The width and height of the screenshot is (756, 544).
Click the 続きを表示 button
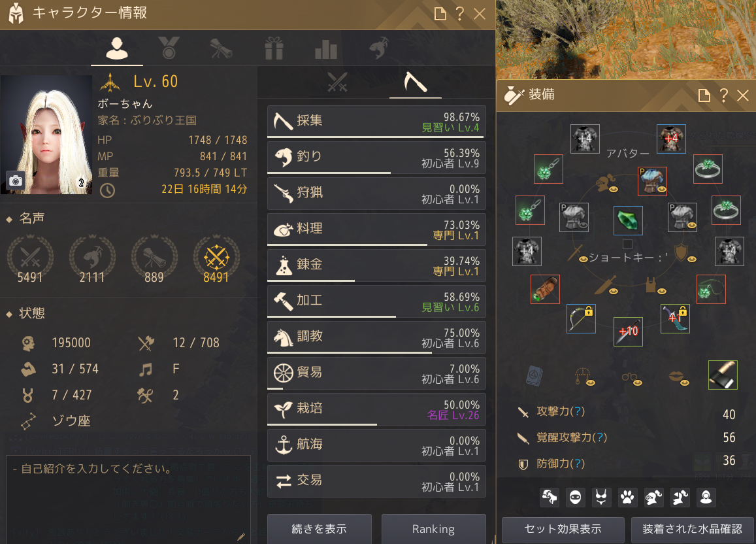319,528
